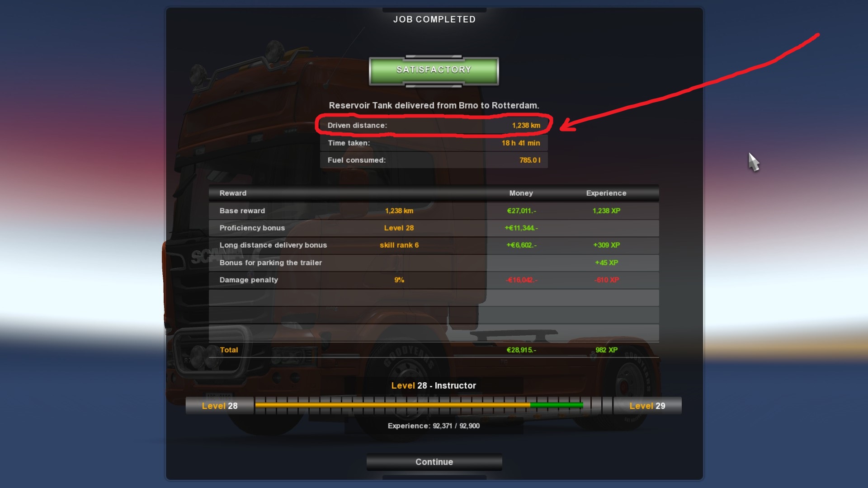Click the Long distance delivery bonus row
The height and width of the screenshot is (488, 868).
[x=434, y=245]
